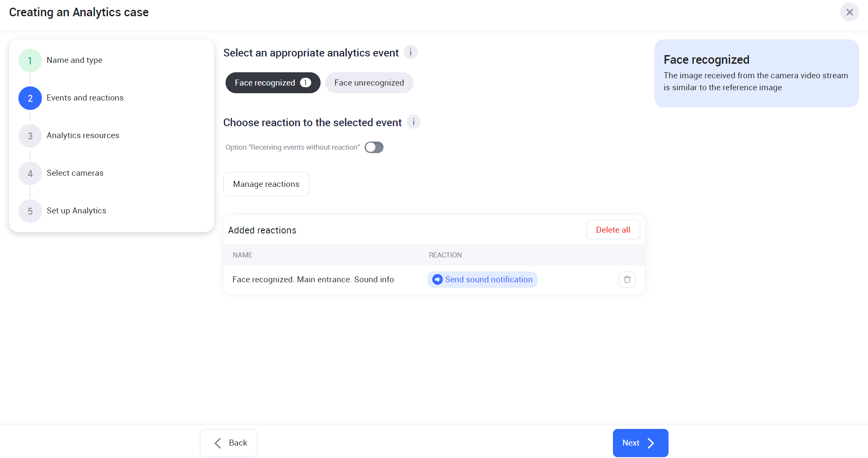Click the Back chevron arrow icon
The height and width of the screenshot is (458, 868).
218,443
